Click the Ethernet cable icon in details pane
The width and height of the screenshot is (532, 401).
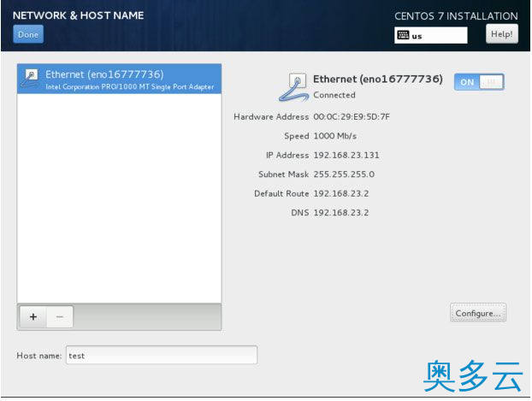pyautogui.click(x=293, y=87)
